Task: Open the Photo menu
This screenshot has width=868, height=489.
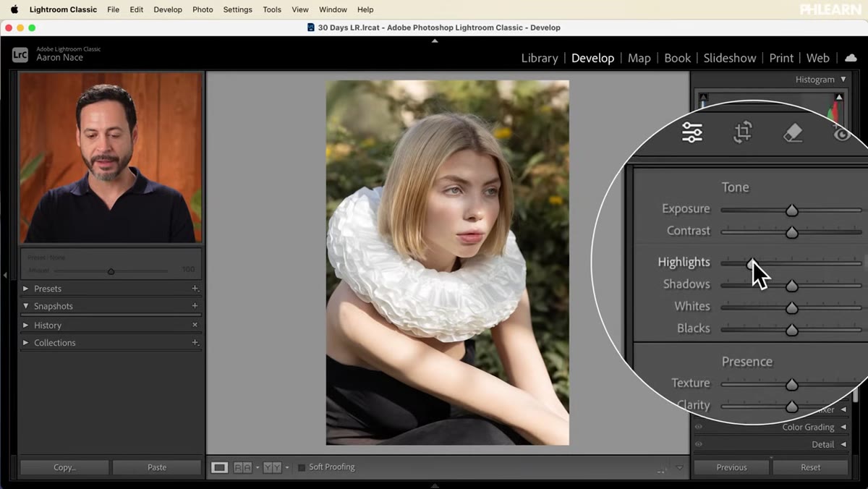Action: (203, 9)
